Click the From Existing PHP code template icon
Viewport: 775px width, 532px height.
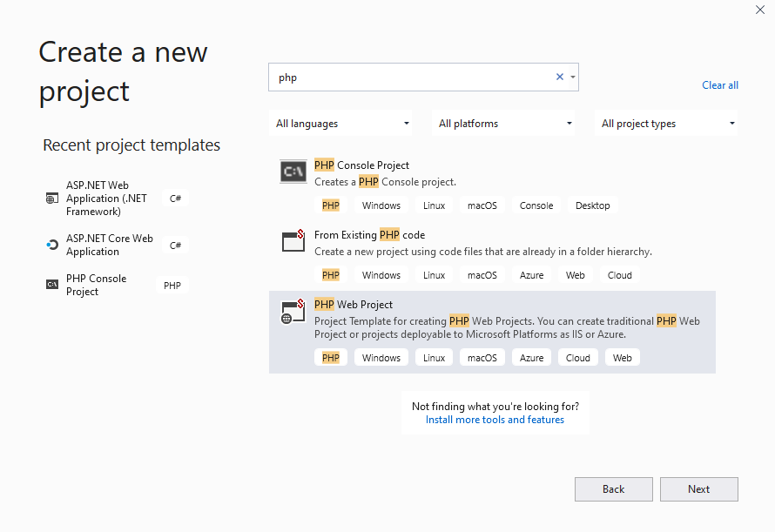tap(293, 241)
